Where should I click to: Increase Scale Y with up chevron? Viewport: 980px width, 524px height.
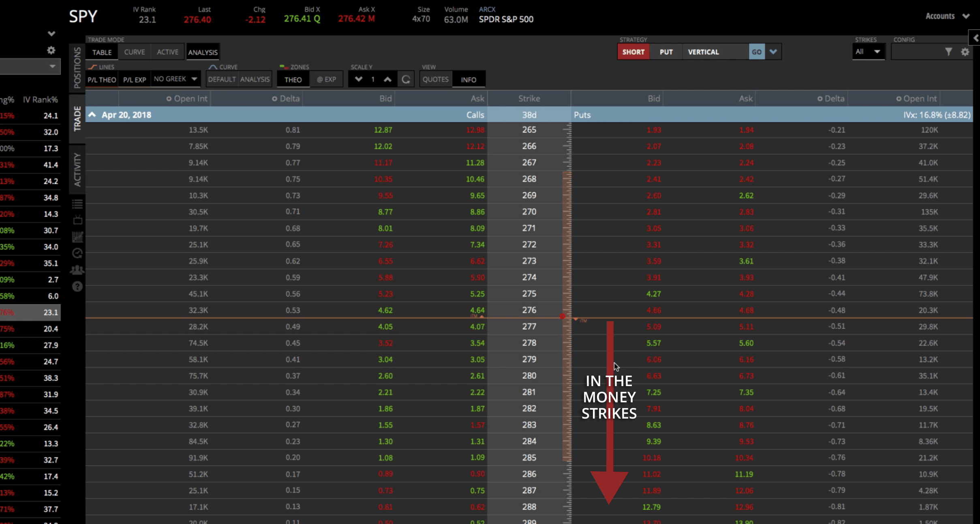pos(387,79)
